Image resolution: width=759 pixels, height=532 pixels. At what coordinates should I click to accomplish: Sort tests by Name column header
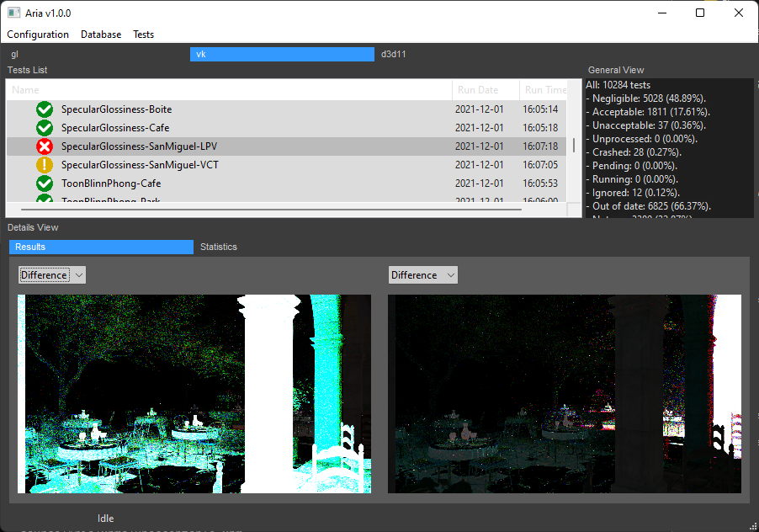click(230, 90)
